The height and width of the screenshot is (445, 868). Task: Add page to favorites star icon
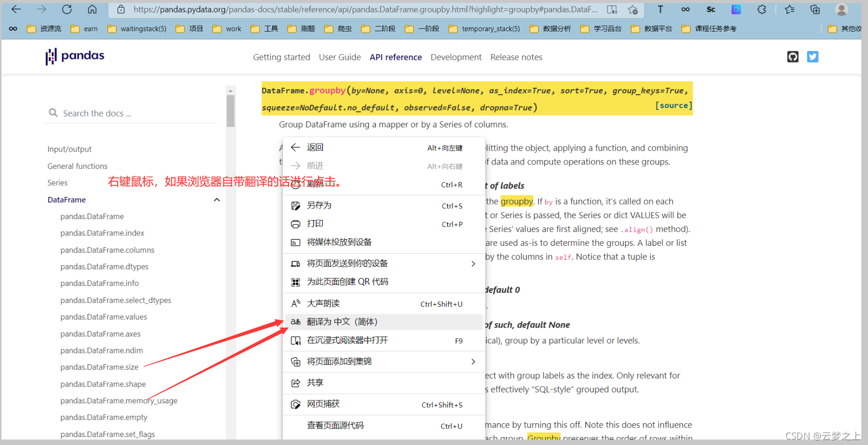click(x=633, y=9)
